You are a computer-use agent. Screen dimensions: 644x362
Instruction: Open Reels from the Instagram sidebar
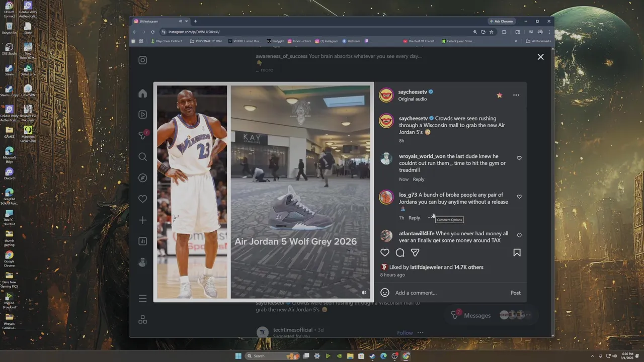(x=143, y=115)
